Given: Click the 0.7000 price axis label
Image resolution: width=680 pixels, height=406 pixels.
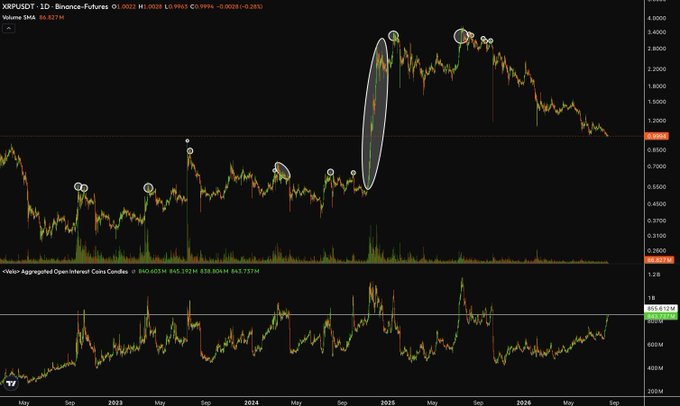Looking at the screenshot, I should pyautogui.click(x=657, y=167).
